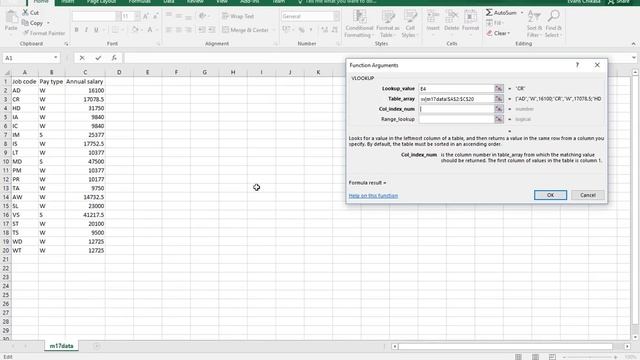
Task: Switch to the Page Layout ribbon tab
Action: point(101,2)
